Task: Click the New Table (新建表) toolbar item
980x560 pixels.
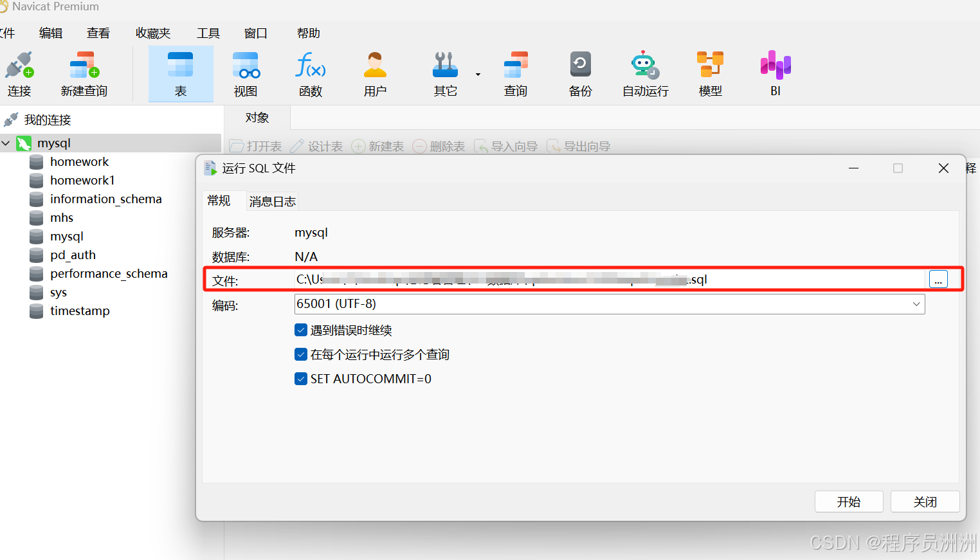Action: [378, 147]
